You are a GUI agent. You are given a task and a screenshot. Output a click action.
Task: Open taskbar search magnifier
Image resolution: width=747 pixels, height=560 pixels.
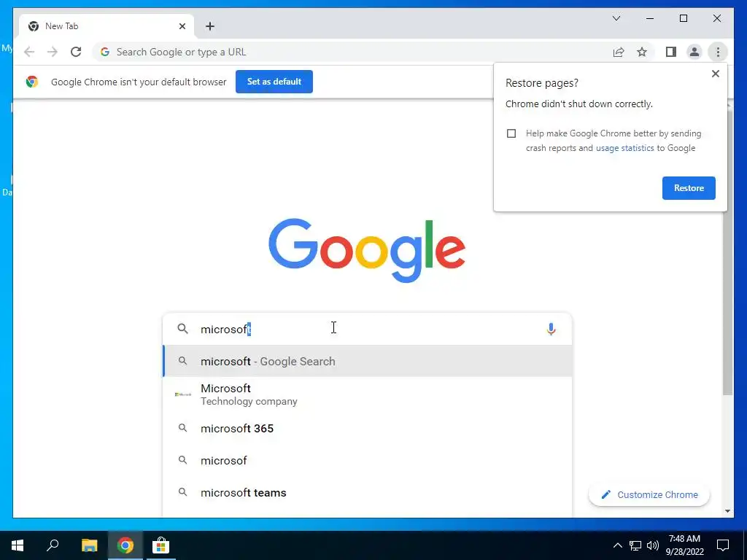(x=53, y=545)
